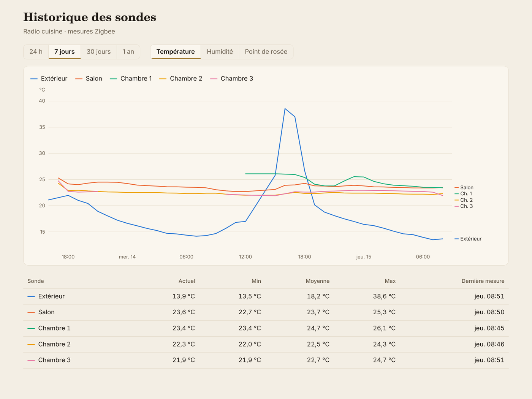532x399 pixels.
Task: Toggle the Salon series in legend
Action: coord(89,79)
